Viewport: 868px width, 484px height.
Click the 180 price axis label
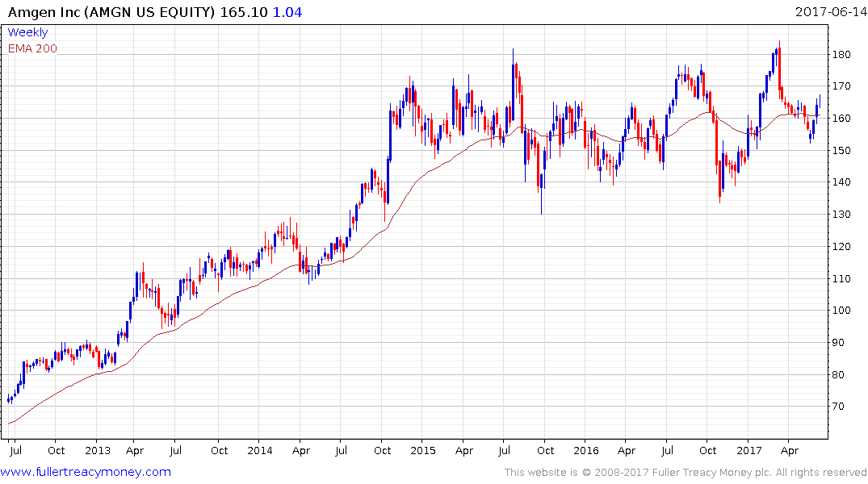click(841, 54)
